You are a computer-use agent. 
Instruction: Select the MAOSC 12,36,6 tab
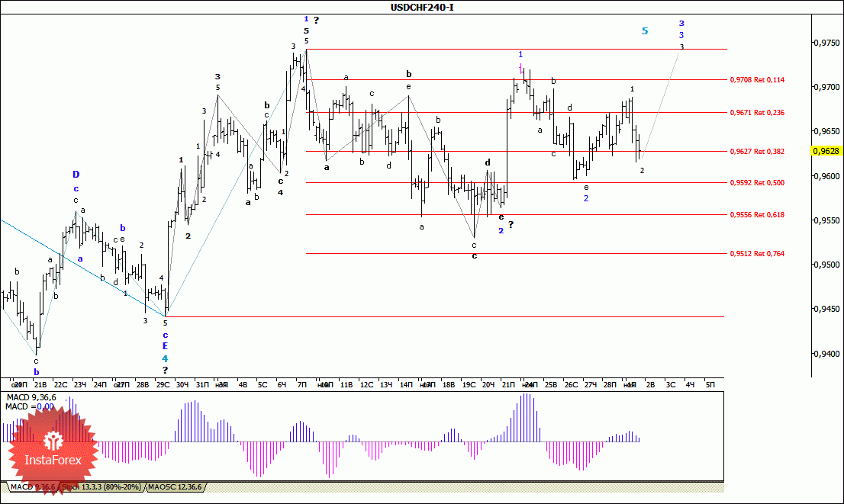click(x=175, y=487)
